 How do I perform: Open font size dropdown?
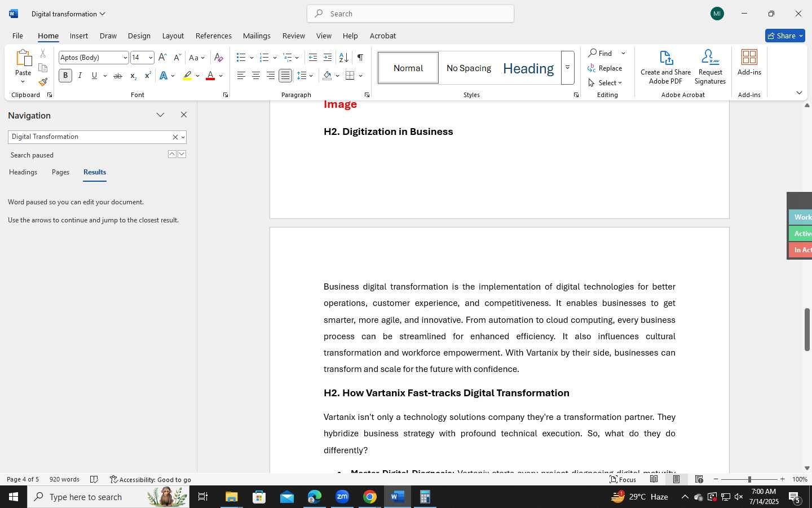pos(151,58)
